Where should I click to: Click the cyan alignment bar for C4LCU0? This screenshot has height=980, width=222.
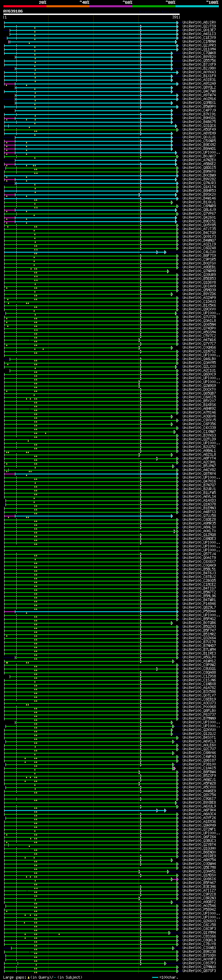coord(85,252)
